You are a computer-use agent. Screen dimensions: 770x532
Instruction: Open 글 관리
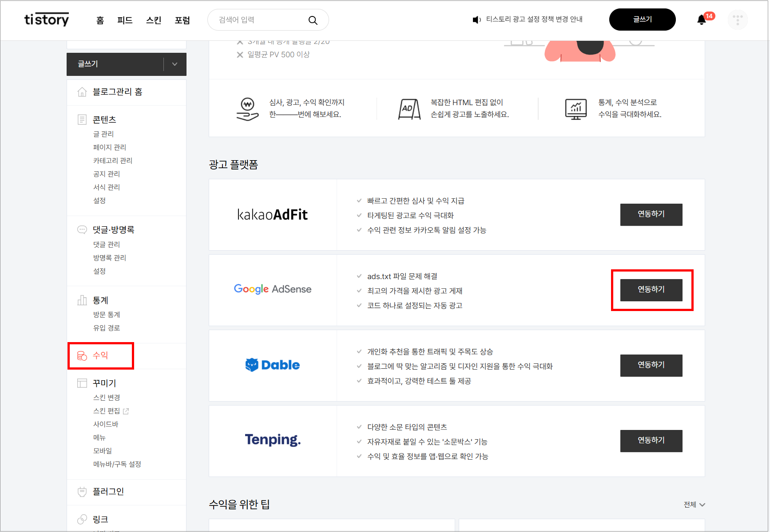(103, 134)
